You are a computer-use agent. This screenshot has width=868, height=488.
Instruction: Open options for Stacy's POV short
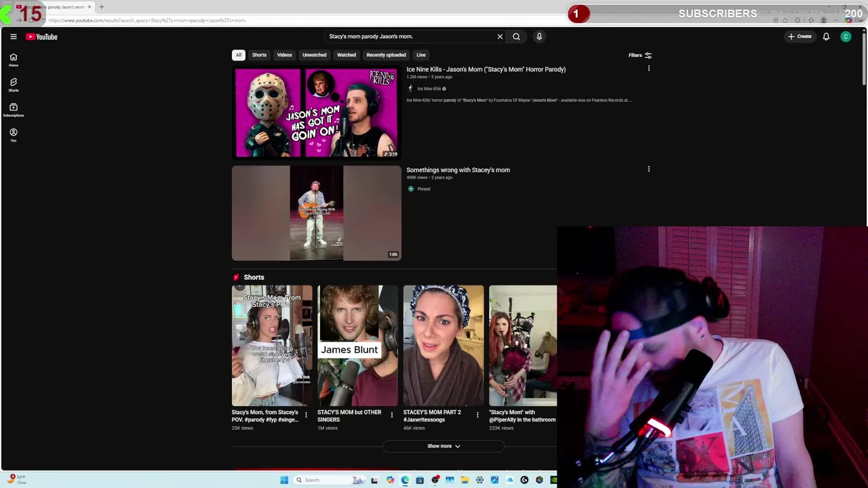306,415
